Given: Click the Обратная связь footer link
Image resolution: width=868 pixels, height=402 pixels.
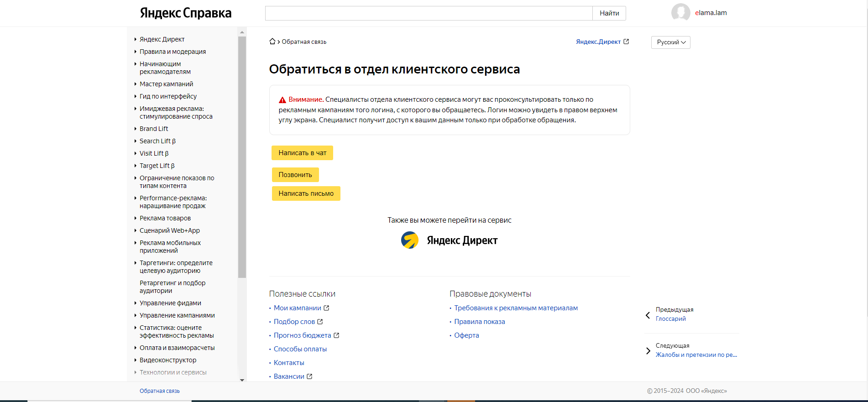Looking at the screenshot, I should 160,391.
